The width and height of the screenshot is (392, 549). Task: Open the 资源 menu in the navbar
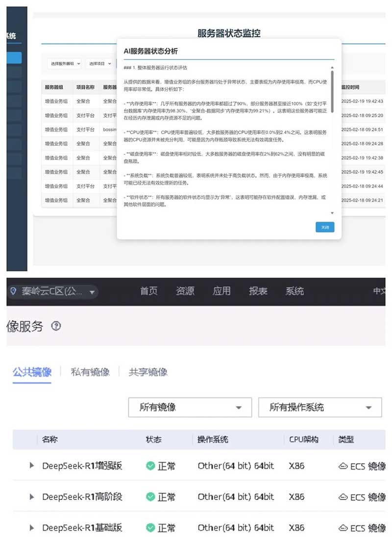185,290
